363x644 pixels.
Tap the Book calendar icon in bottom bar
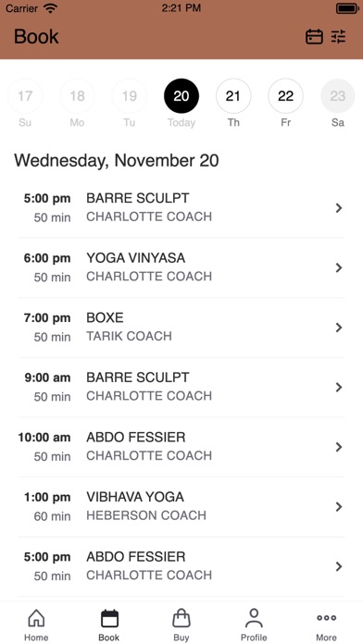tap(109, 618)
